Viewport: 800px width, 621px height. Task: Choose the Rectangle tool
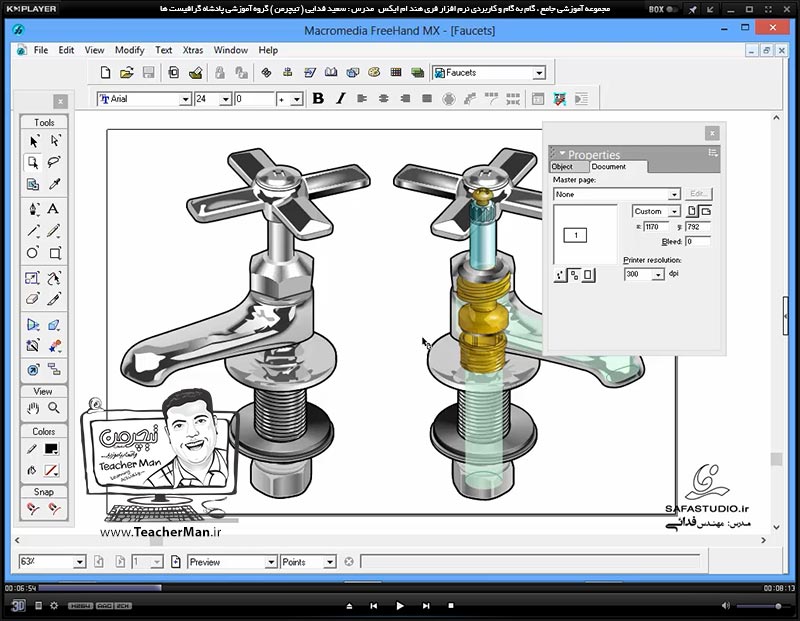click(x=55, y=253)
